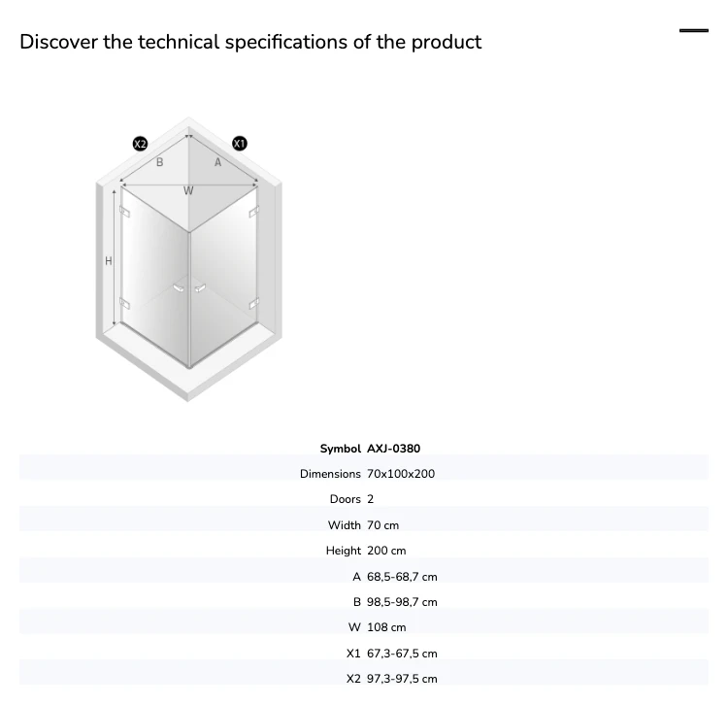Viewport: 728px width, 705px height.
Task: Click the letter A dimension label in diagram
Action: [x=217, y=162]
